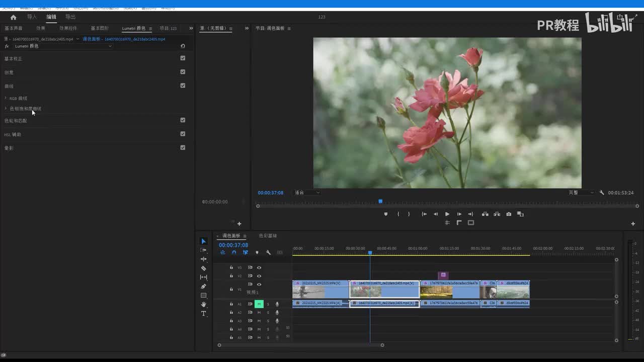644x362 pixels.
Task: Switch to the 导出 workspace tab
Action: pyautogui.click(x=70, y=17)
